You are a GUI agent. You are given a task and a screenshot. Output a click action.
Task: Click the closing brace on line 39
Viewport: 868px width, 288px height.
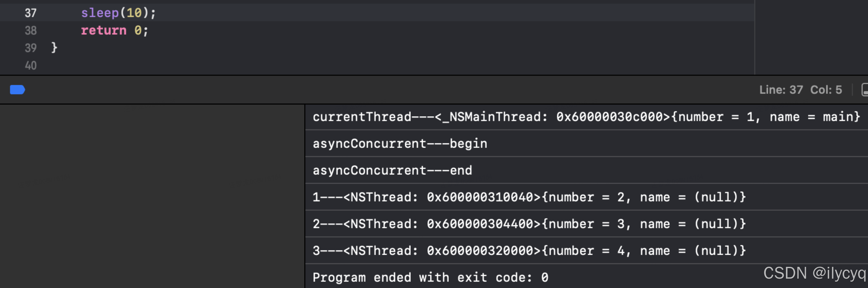click(54, 48)
